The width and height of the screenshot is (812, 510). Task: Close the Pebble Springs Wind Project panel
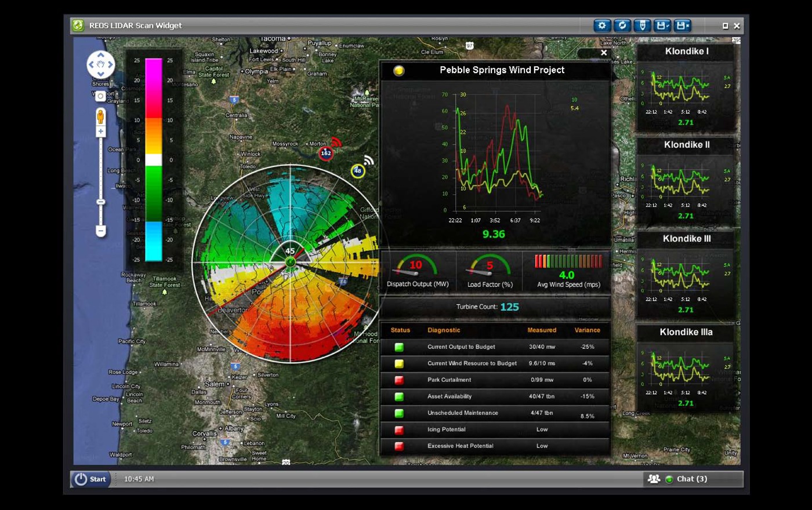point(604,53)
